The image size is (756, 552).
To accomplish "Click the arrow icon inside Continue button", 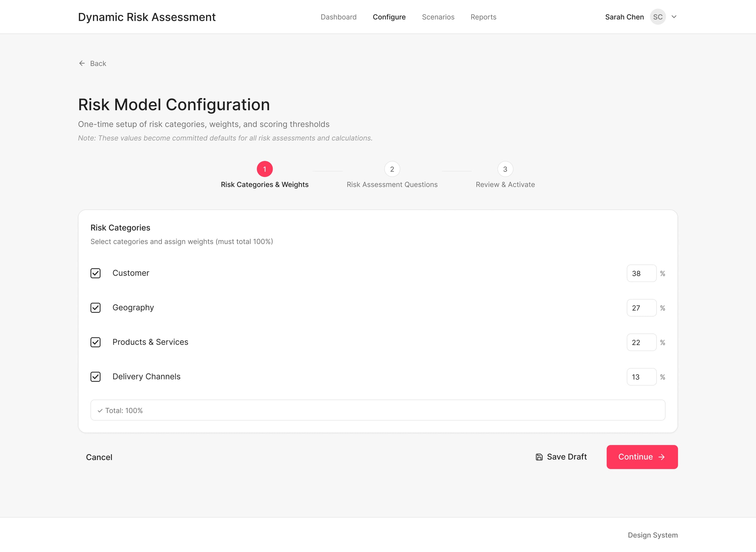I will pos(661,457).
